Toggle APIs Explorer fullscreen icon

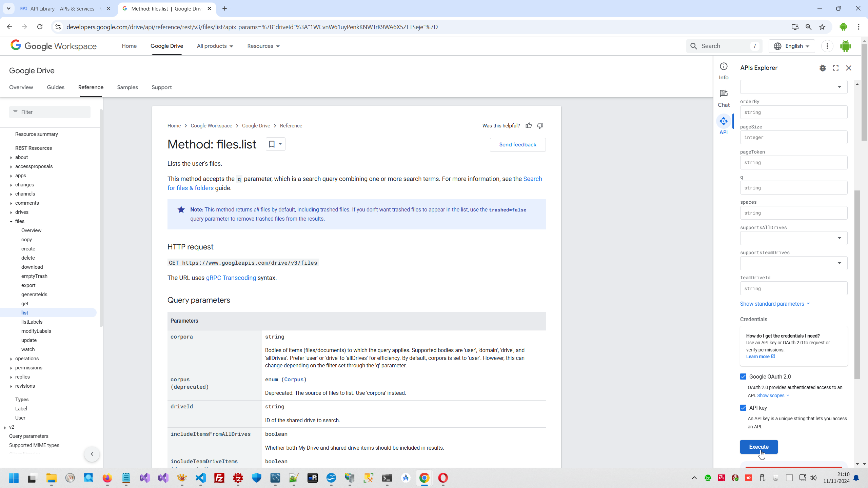coord(835,68)
